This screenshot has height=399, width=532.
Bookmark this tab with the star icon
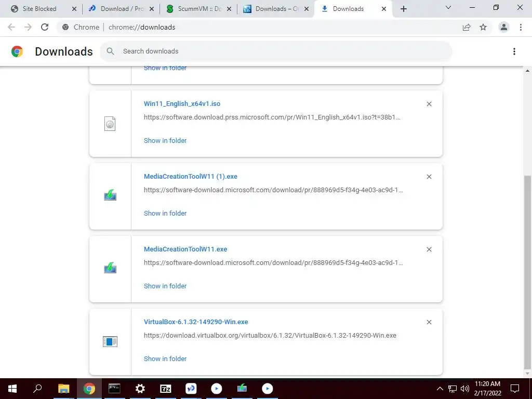[483, 27]
